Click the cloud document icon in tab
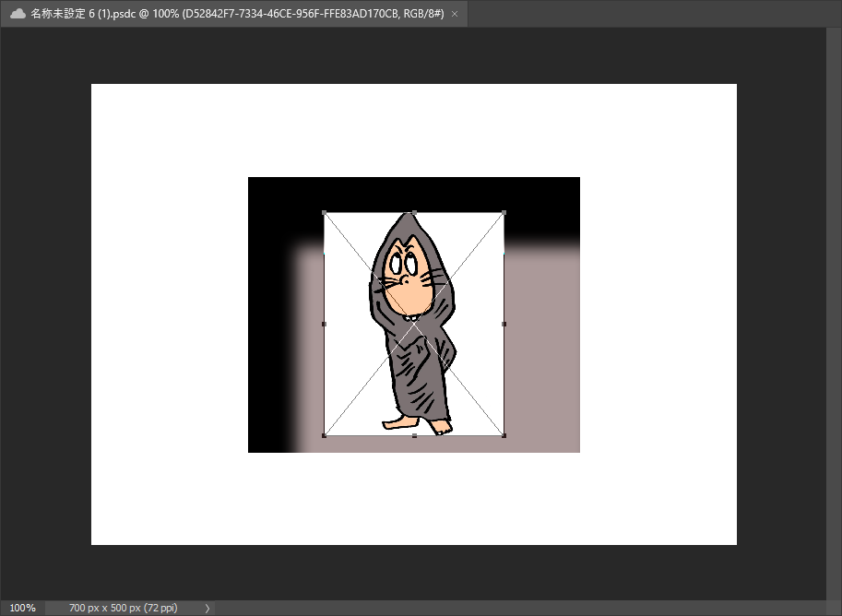 point(18,14)
